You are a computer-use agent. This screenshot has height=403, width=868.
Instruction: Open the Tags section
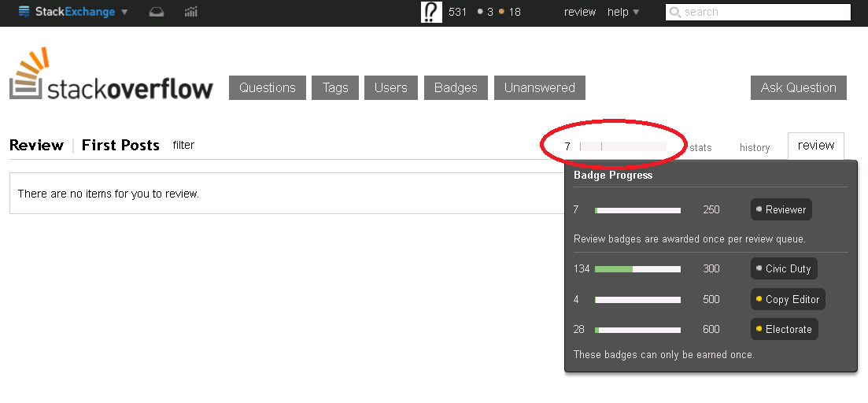pos(335,87)
